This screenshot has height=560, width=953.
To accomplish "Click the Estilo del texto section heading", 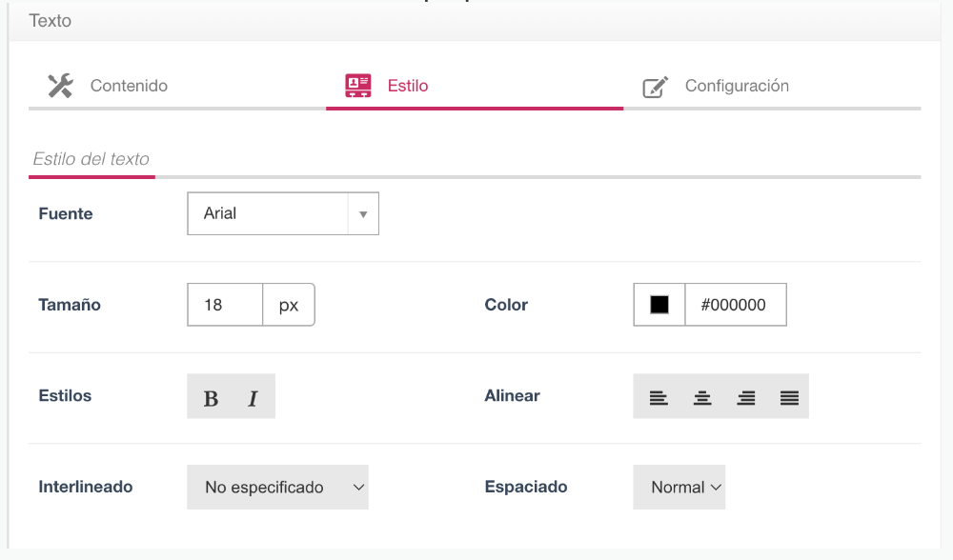I will click(x=91, y=159).
